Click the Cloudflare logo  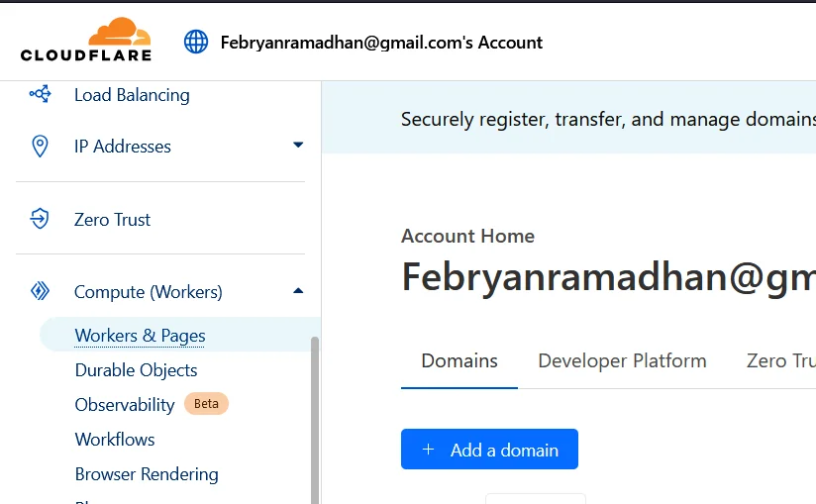pos(86,41)
